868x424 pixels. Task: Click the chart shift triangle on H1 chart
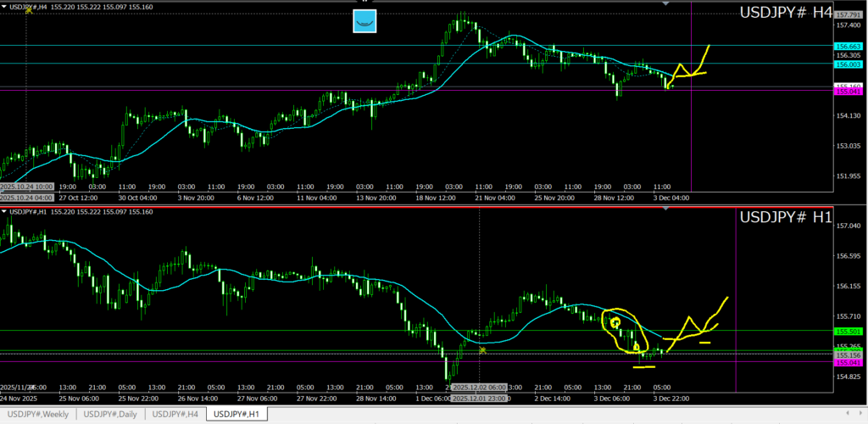pyautogui.click(x=666, y=209)
